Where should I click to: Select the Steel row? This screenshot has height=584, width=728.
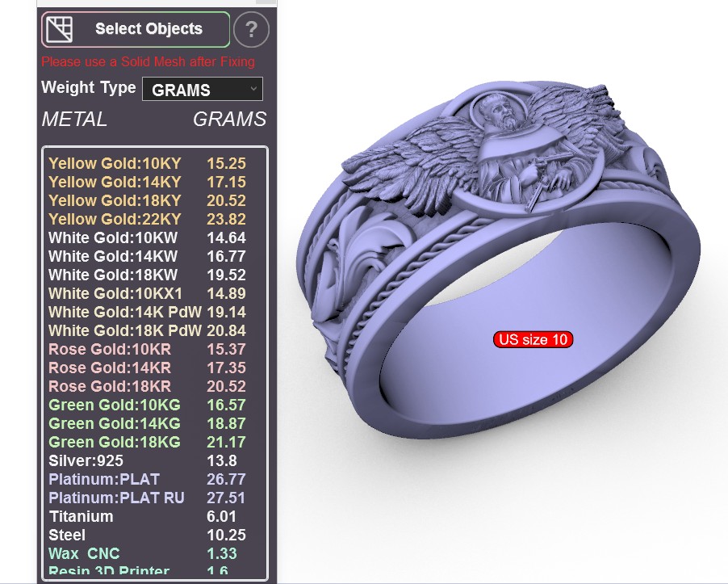147,536
